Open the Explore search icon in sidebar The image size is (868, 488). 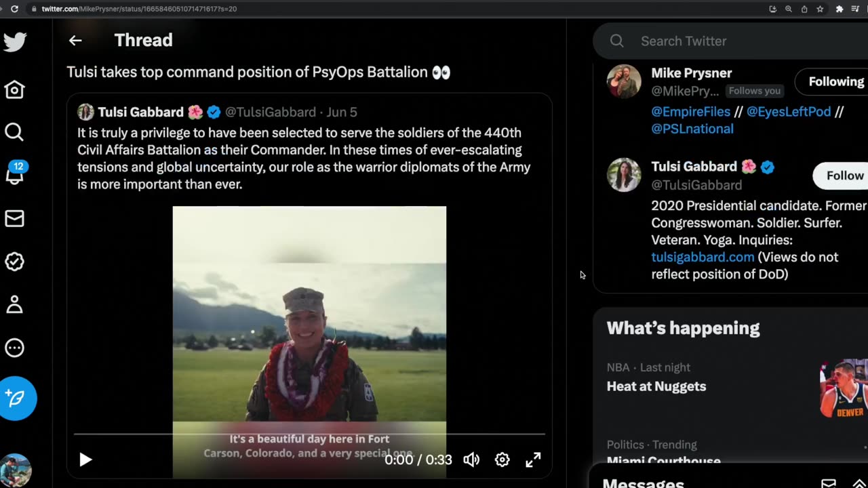14,132
